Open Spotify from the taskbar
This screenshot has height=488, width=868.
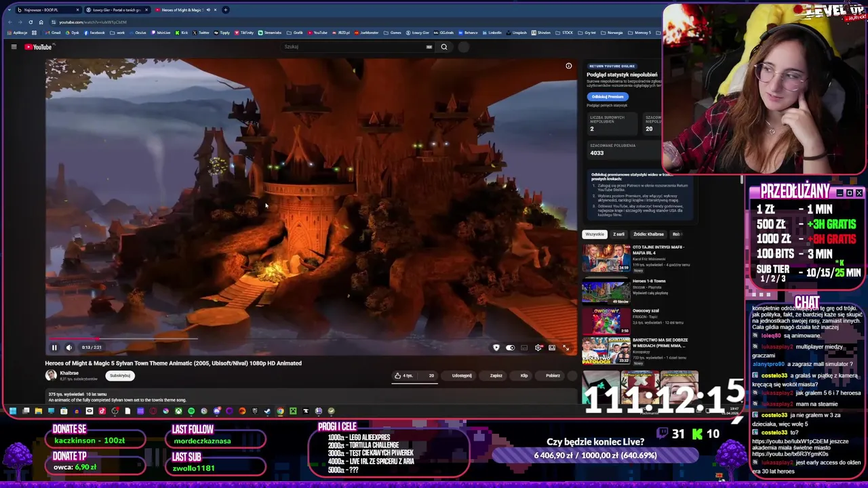point(191,411)
